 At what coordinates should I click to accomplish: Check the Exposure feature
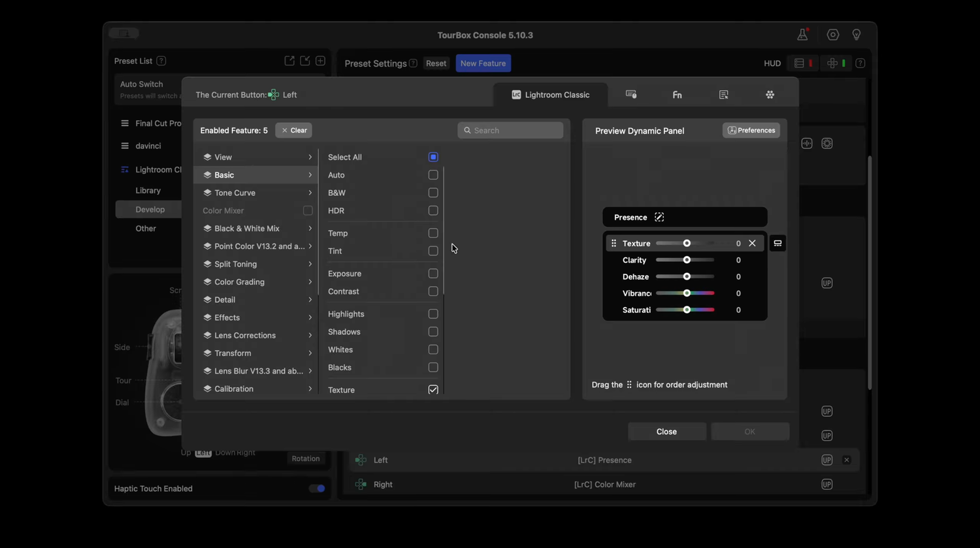click(433, 273)
